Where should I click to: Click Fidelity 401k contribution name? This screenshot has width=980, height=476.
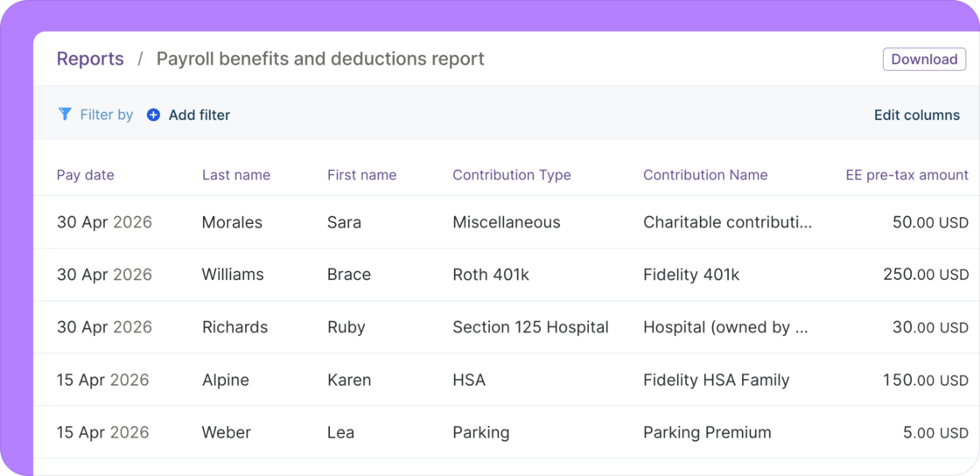pyautogui.click(x=691, y=275)
